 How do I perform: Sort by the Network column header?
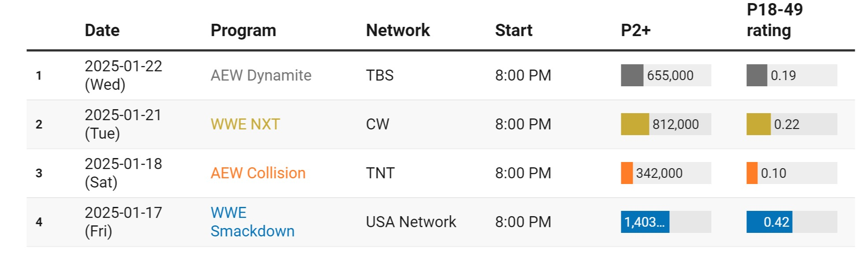coord(397,30)
